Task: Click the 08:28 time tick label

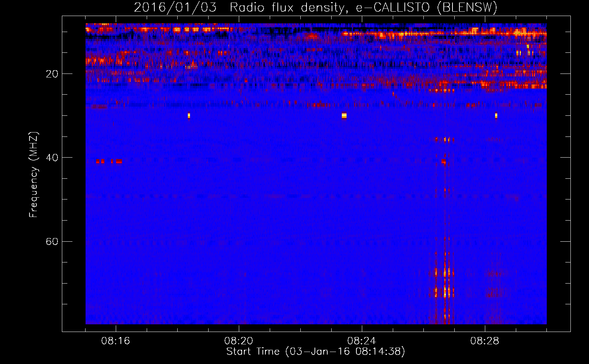Action: point(485,341)
